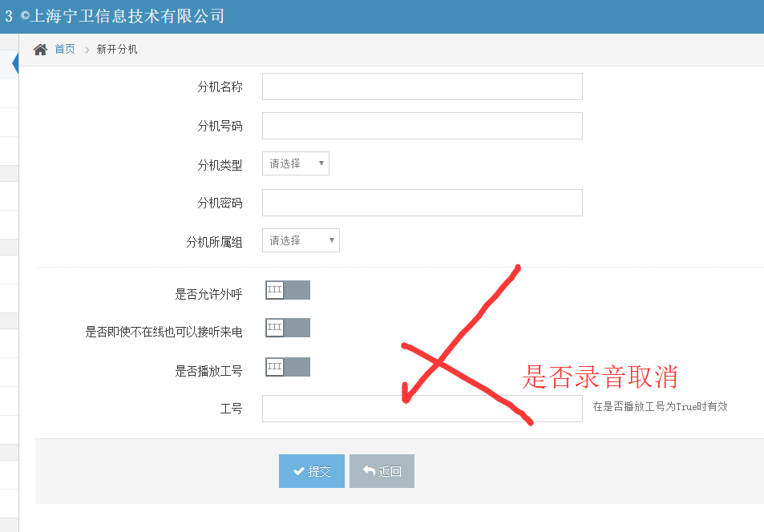
Task: Click the 工号 input field
Action: (422, 409)
